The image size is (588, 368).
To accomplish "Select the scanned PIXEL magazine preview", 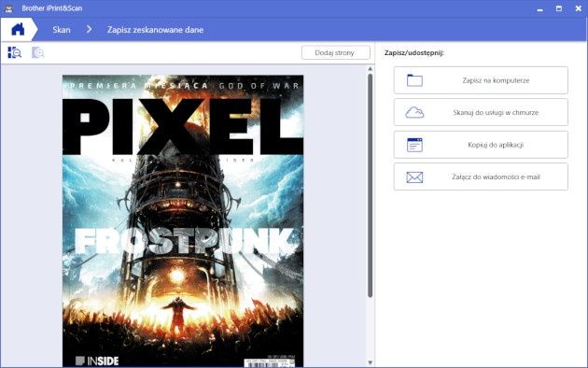I will 183,220.
